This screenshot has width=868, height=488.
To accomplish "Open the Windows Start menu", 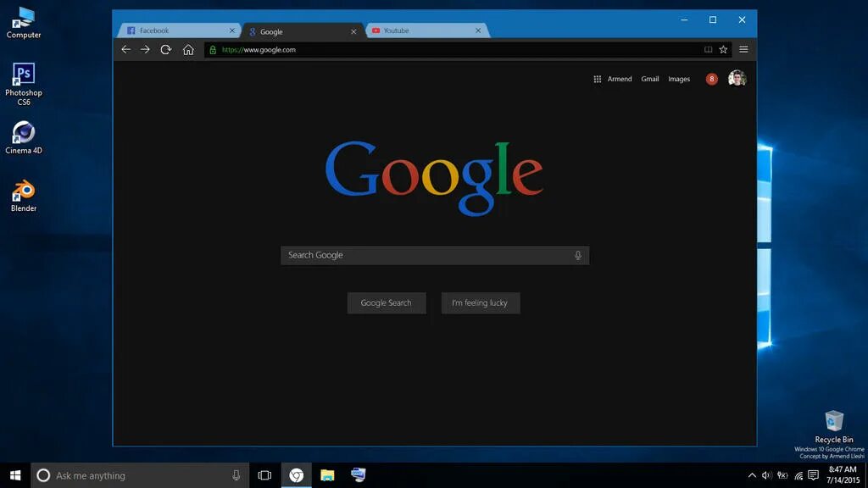I will pos(15,475).
